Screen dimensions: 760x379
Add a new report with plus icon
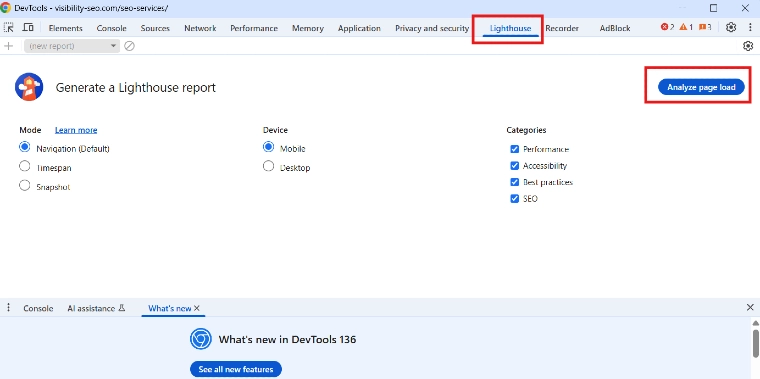pyautogui.click(x=8, y=46)
